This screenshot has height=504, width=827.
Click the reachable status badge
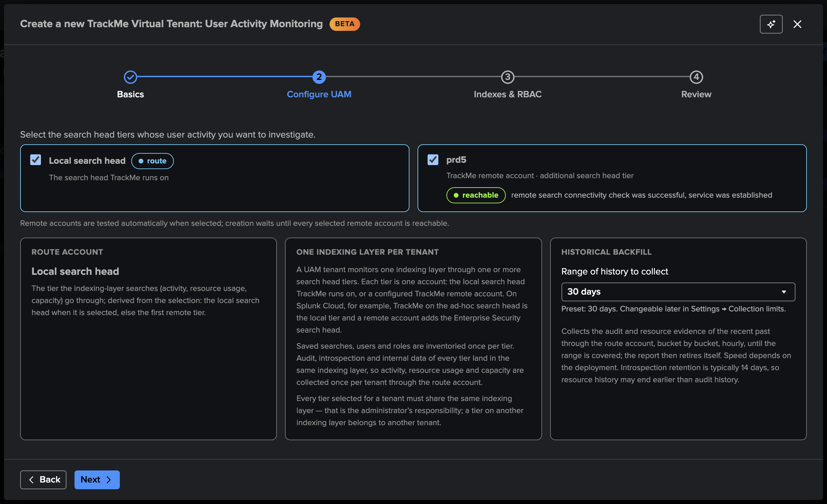(x=476, y=195)
